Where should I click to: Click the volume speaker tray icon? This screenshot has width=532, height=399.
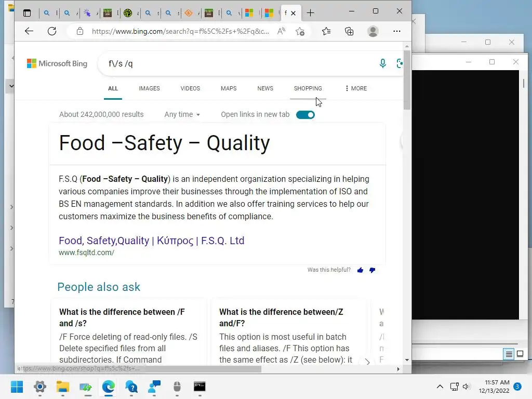(x=467, y=387)
